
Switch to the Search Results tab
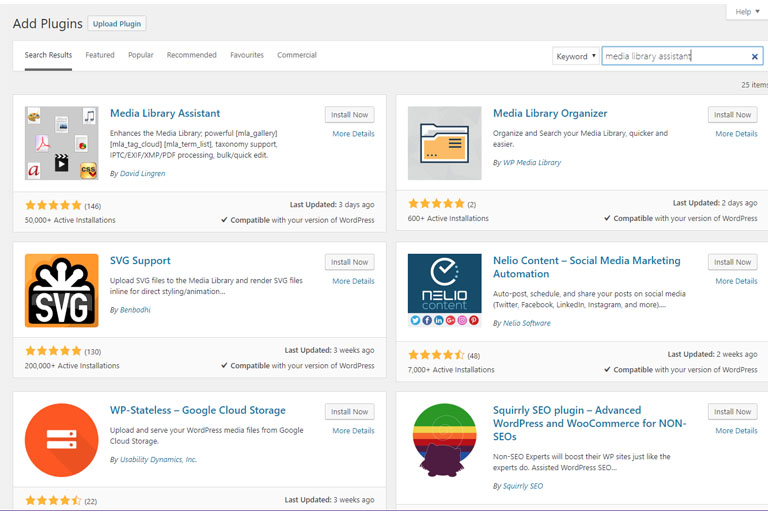pos(48,55)
